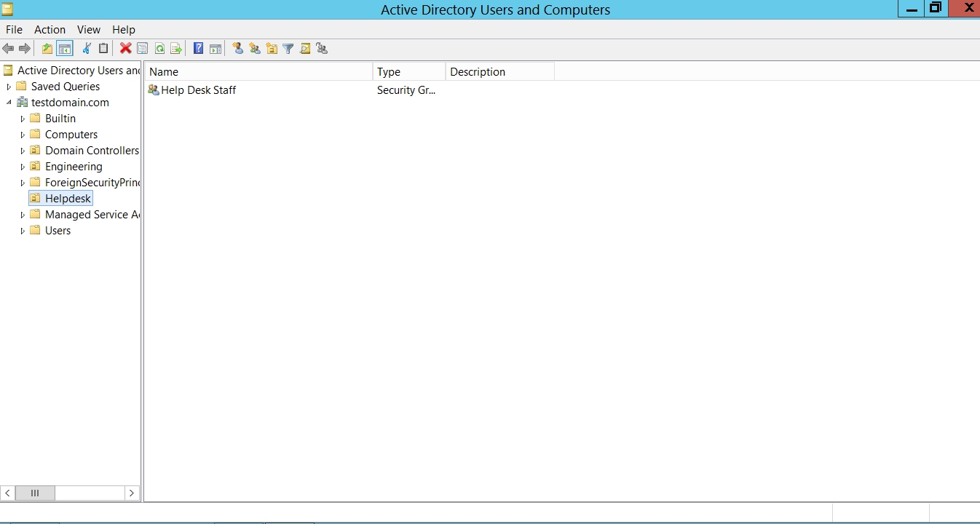Image resolution: width=980 pixels, height=524 pixels.
Task: Create new user via toolbar icon
Action: click(x=237, y=49)
